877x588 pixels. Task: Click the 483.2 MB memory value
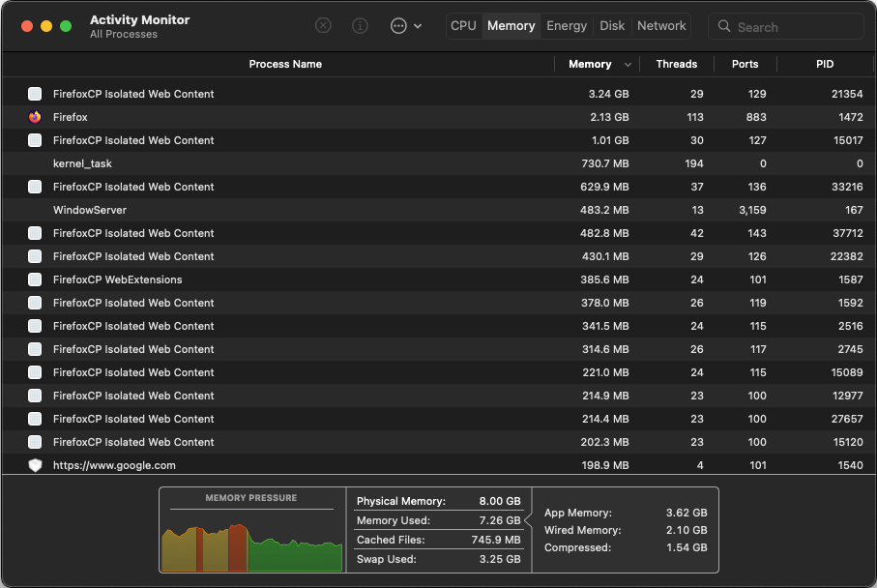coord(604,210)
